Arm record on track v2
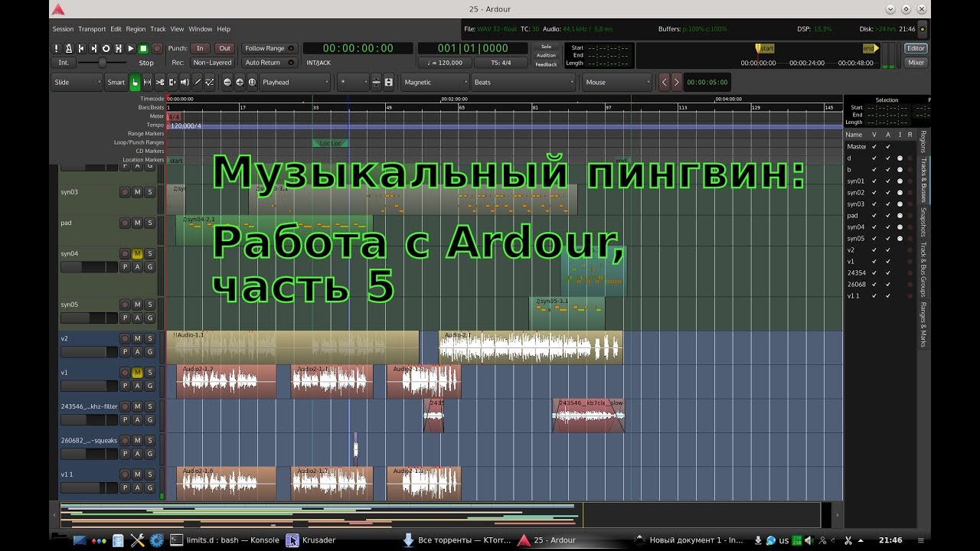 point(125,338)
